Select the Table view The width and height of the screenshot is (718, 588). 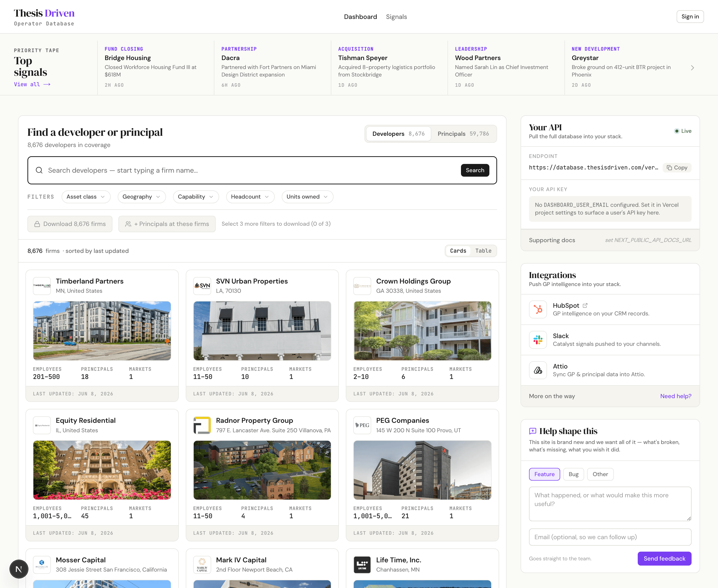pyautogui.click(x=483, y=251)
